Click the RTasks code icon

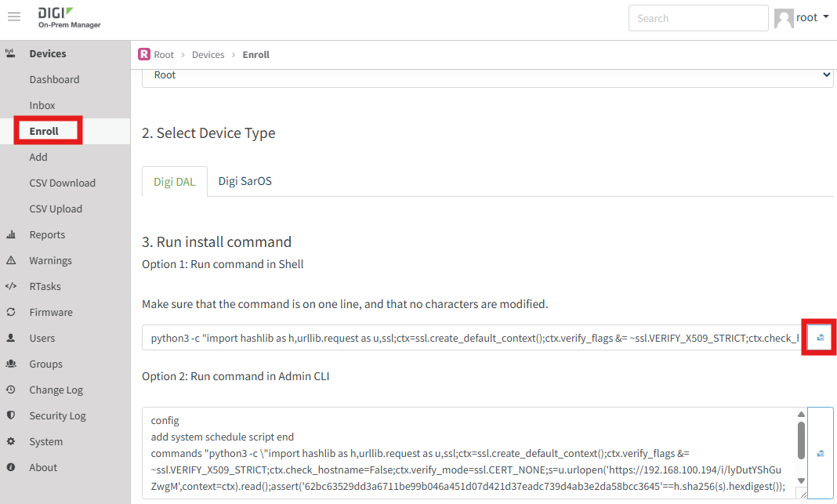(x=11, y=286)
